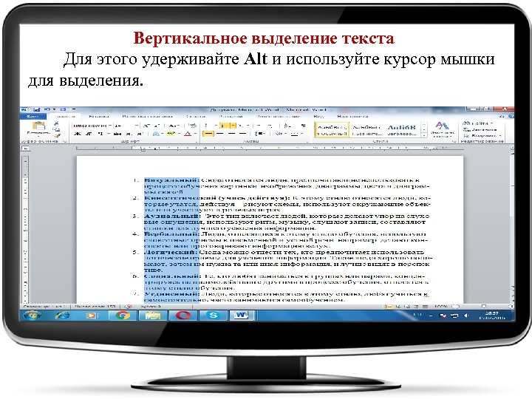Click the Word taskbar button
This screenshot has height=399, width=532.
(241, 316)
